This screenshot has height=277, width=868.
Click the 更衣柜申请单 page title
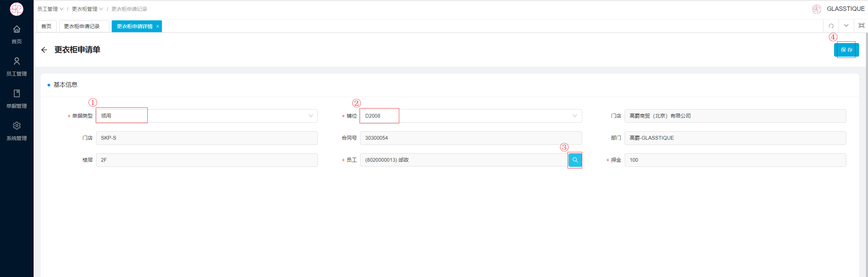click(77, 50)
